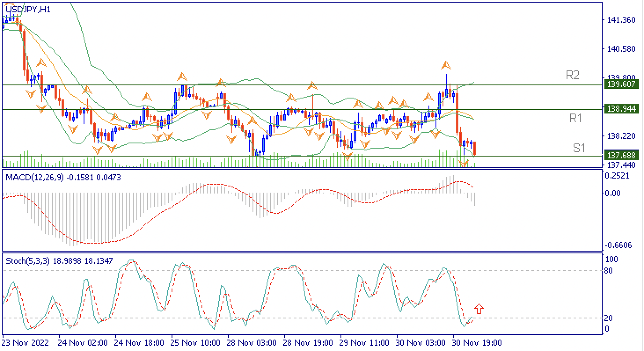Click the 24 Nov 18:00 time label

(139, 342)
